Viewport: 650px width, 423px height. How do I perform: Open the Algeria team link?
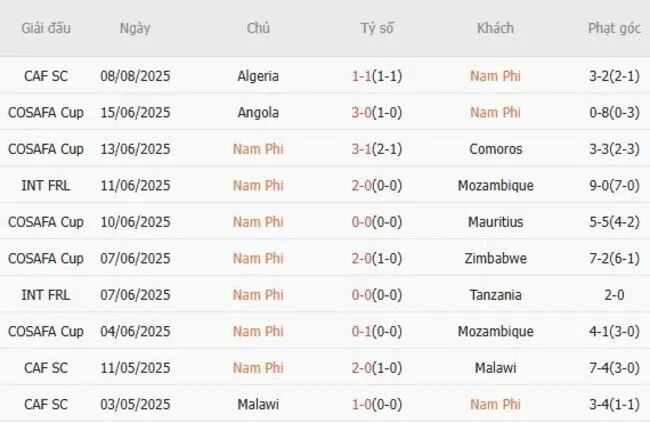click(258, 75)
